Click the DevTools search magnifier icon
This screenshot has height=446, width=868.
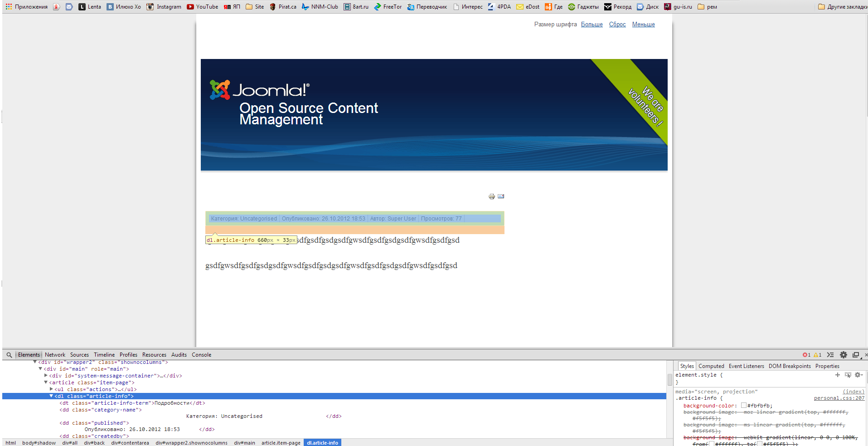click(9, 355)
